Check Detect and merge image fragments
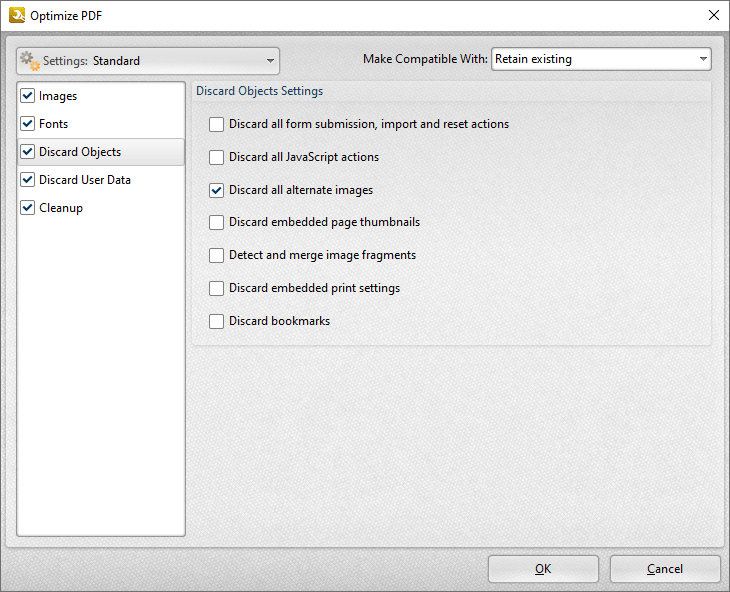The width and height of the screenshot is (730, 592). click(216, 256)
